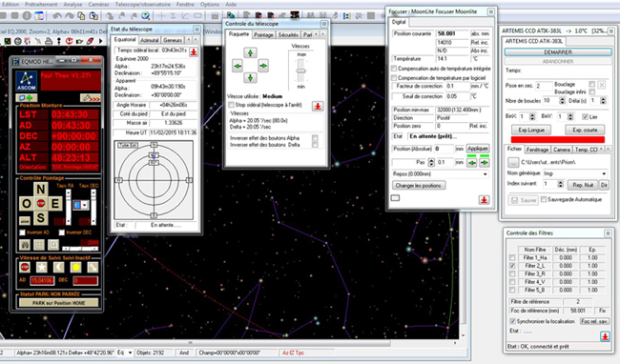Viewport: 620px width, 364px height.
Task: Open the Repos (0.000mm) dropdown
Action: 486,174
